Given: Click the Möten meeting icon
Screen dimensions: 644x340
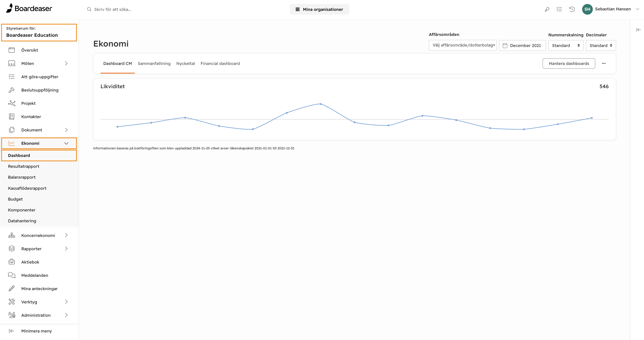Looking at the screenshot, I should pos(12,63).
